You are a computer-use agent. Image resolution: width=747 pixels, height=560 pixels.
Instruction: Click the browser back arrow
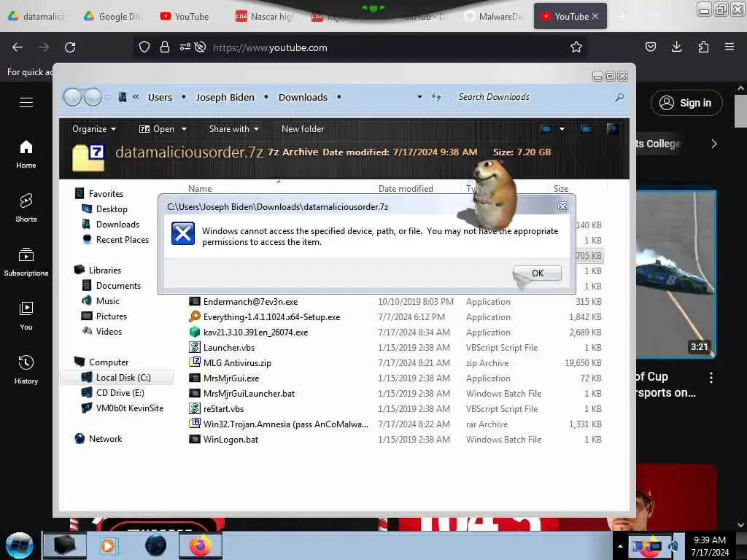pyautogui.click(x=18, y=47)
